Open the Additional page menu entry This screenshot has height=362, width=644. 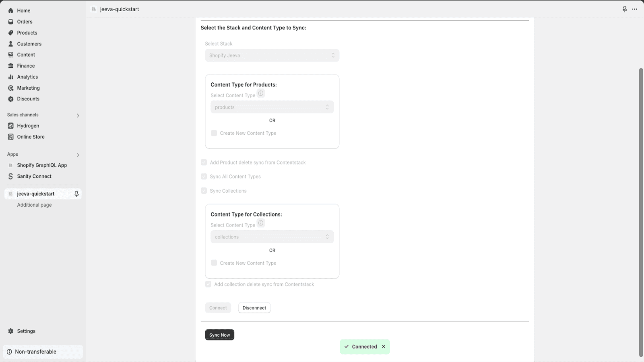coord(34,205)
